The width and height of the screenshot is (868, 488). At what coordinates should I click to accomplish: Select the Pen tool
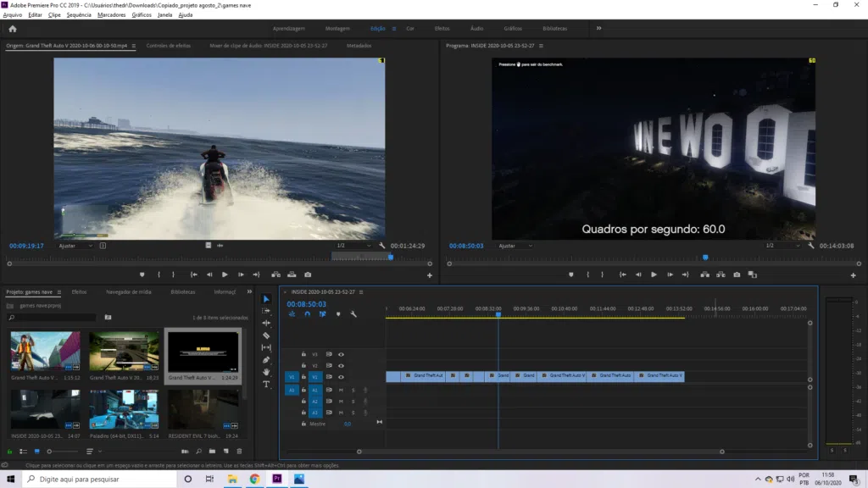tap(266, 360)
